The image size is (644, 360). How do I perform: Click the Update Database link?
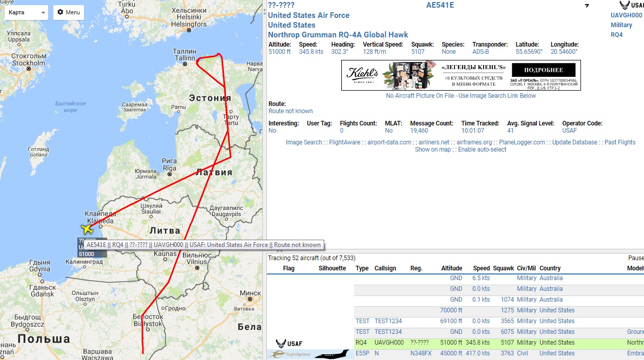[575, 142]
